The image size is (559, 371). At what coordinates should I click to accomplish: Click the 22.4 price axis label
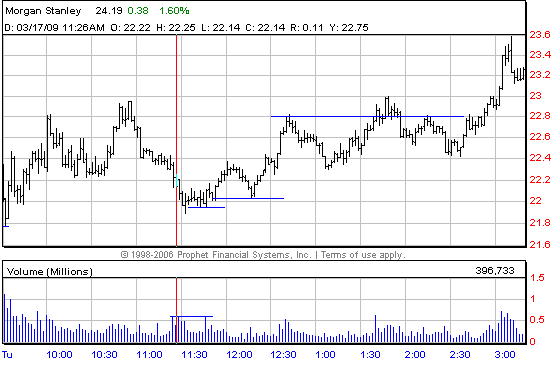click(x=540, y=157)
